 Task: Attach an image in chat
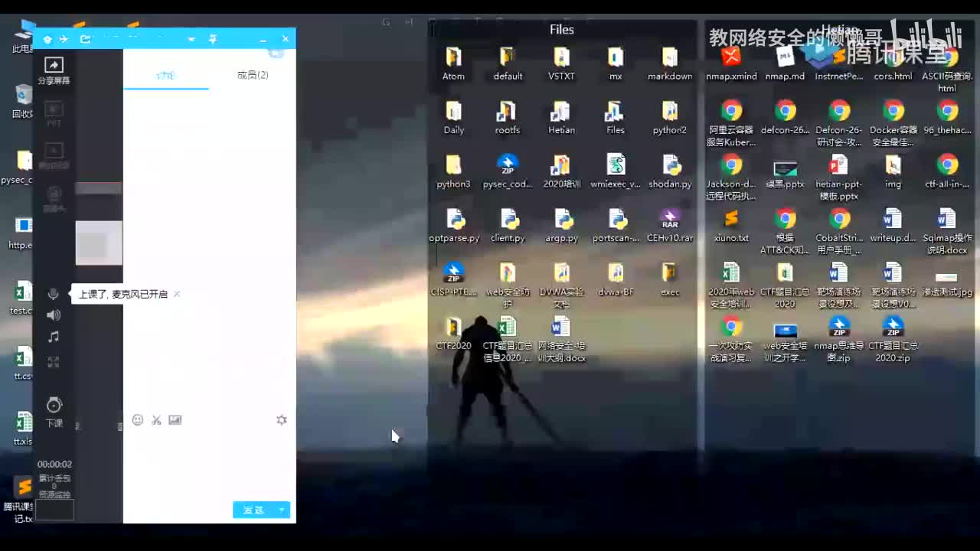[x=175, y=420]
